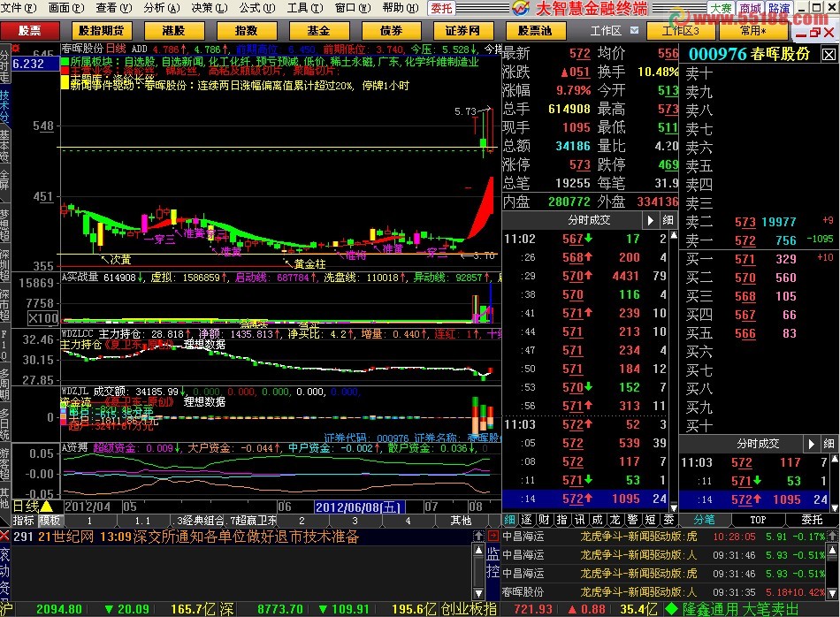Select the 龙 tab below trade list
The width and height of the screenshot is (840, 617).
[x=615, y=520]
